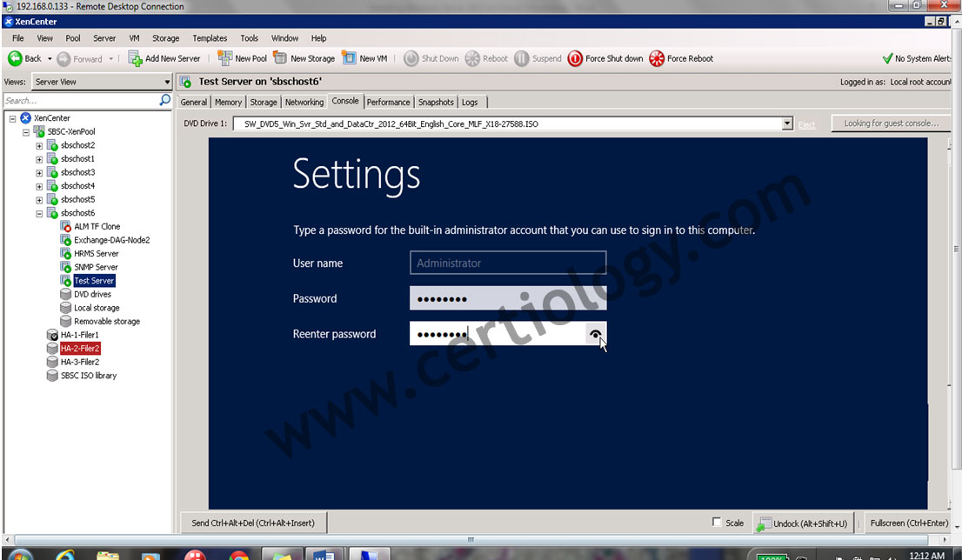
Task: Open the Pool menu
Action: click(x=73, y=38)
